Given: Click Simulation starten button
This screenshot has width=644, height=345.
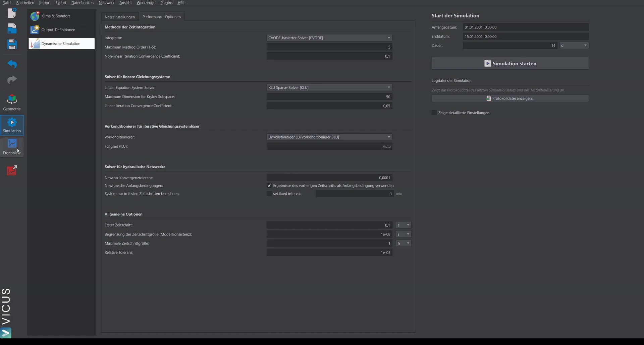Looking at the screenshot, I should [510, 63].
